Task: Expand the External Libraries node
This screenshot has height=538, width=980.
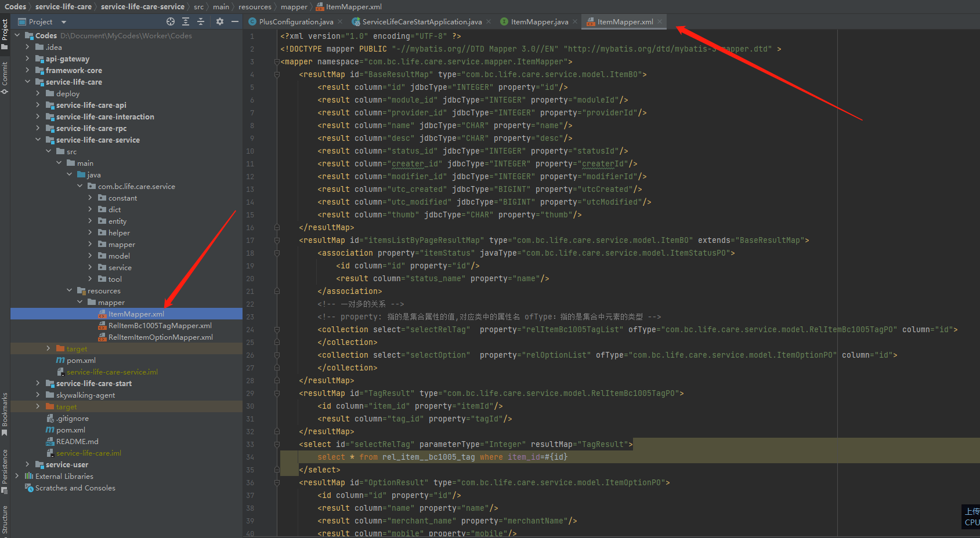Action: (17, 476)
